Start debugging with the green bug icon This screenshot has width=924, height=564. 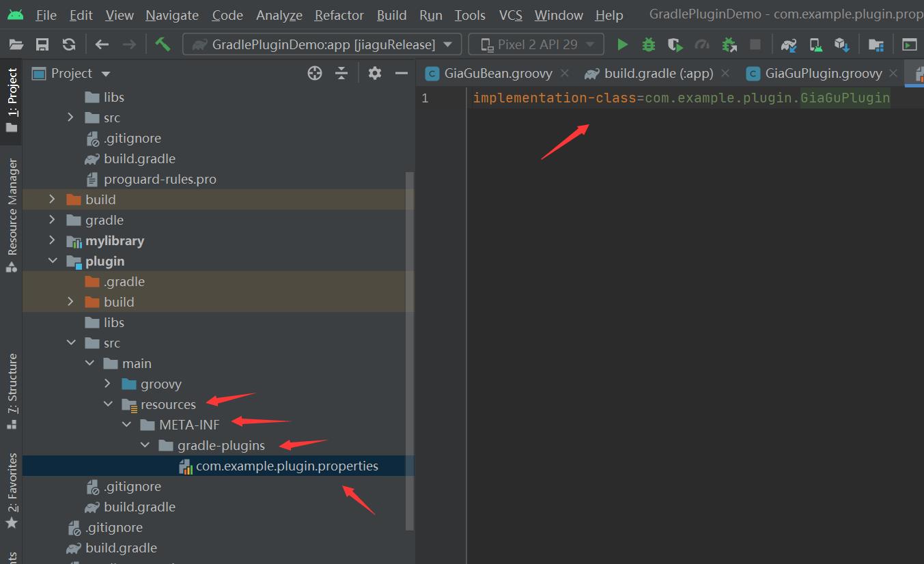tap(649, 44)
